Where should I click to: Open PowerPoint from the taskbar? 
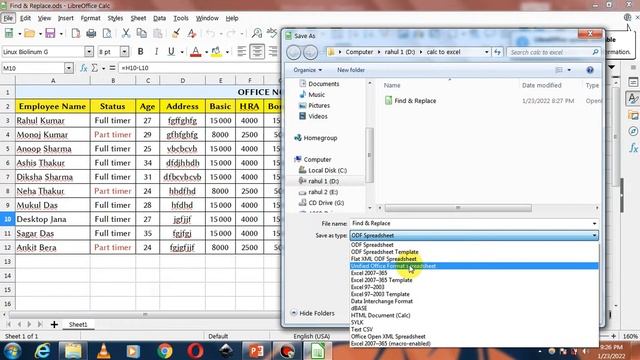tap(256, 351)
